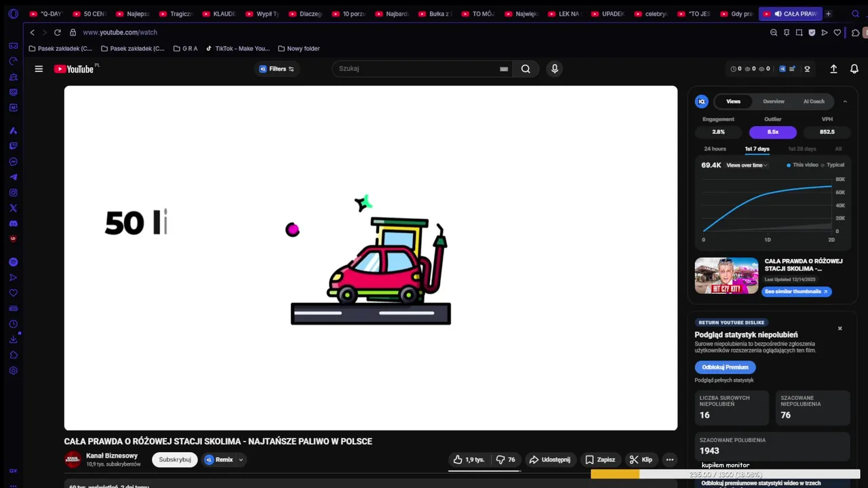Expand the Remix dropdown arrow
The width and height of the screenshot is (868, 488).
tap(241, 460)
